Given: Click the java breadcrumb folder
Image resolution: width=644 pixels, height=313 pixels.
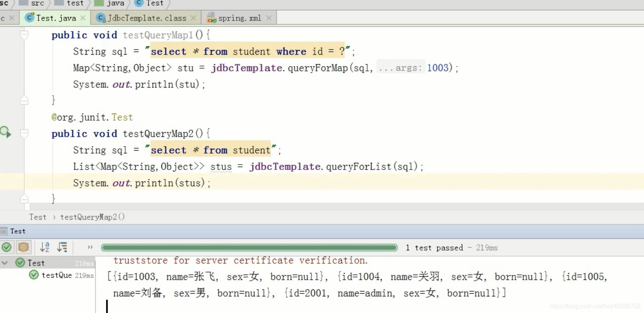Looking at the screenshot, I should (x=110, y=3).
